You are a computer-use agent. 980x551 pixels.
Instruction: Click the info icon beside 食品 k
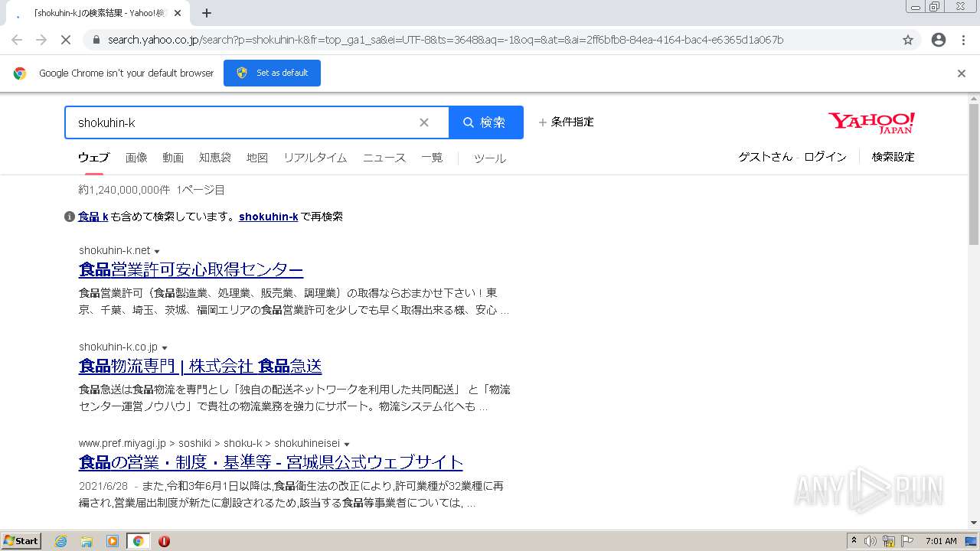(x=70, y=217)
